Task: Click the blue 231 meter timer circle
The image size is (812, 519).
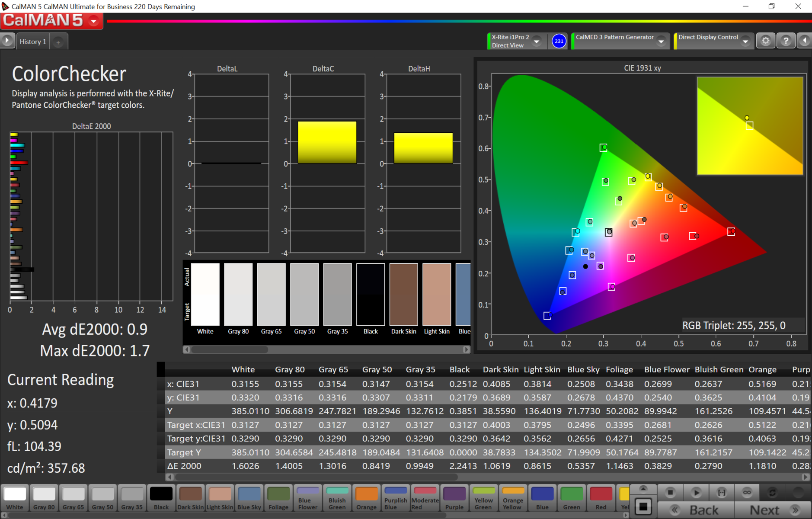Action: point(559,41)
